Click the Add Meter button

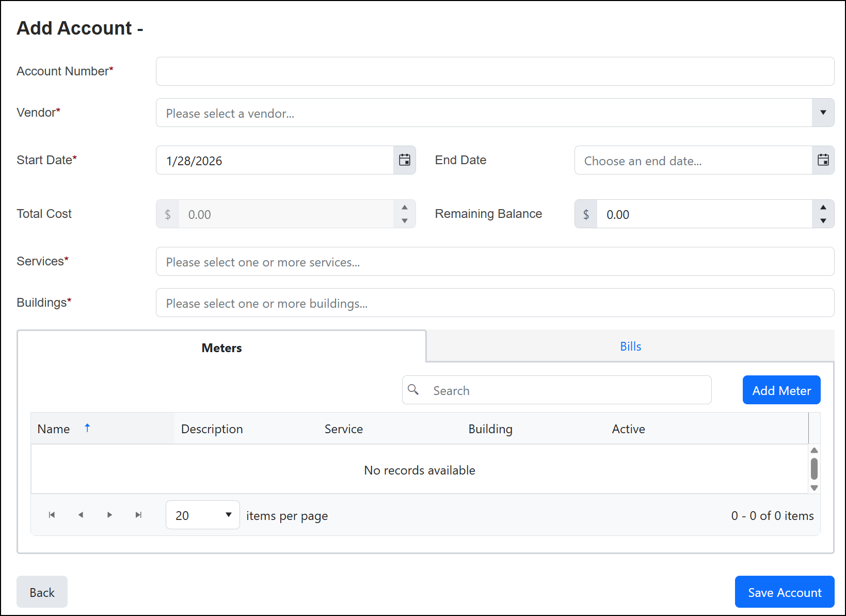click(781, 390)
